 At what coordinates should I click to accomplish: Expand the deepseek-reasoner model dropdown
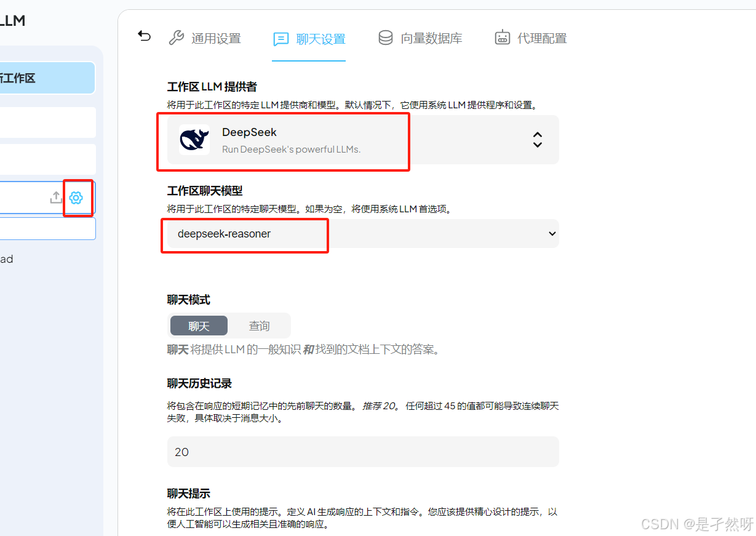(x=552, y=234)
